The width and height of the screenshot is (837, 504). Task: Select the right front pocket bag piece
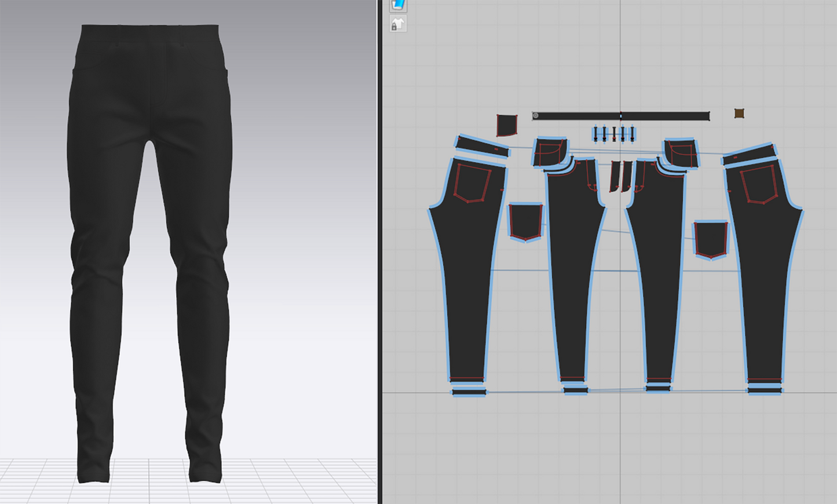click(681, 152)
